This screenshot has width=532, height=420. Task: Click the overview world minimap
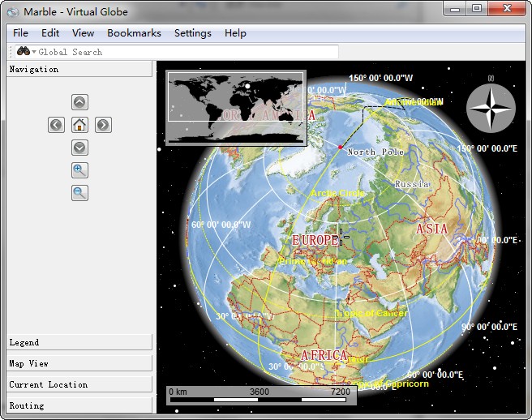click(x=235, y=107)
